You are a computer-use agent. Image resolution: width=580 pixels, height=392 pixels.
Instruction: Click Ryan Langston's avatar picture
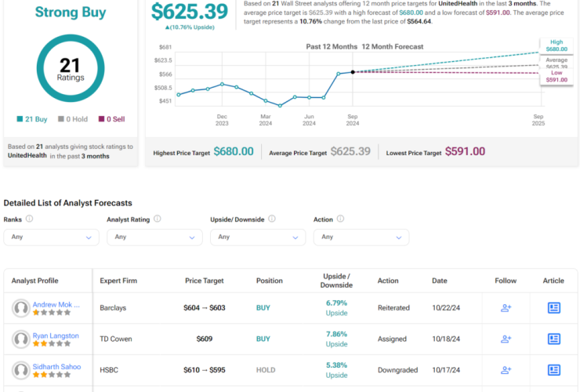[21, 339]
